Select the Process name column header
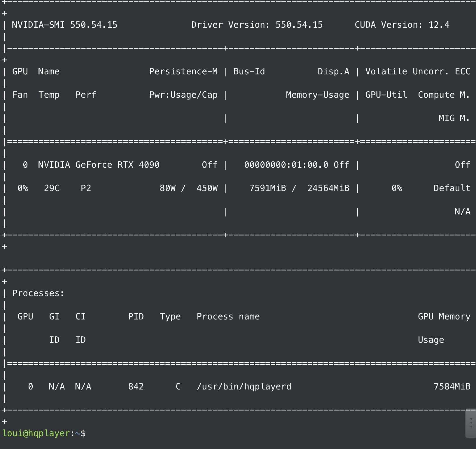Viewport: 476px width, 449px height. (228, 317)
